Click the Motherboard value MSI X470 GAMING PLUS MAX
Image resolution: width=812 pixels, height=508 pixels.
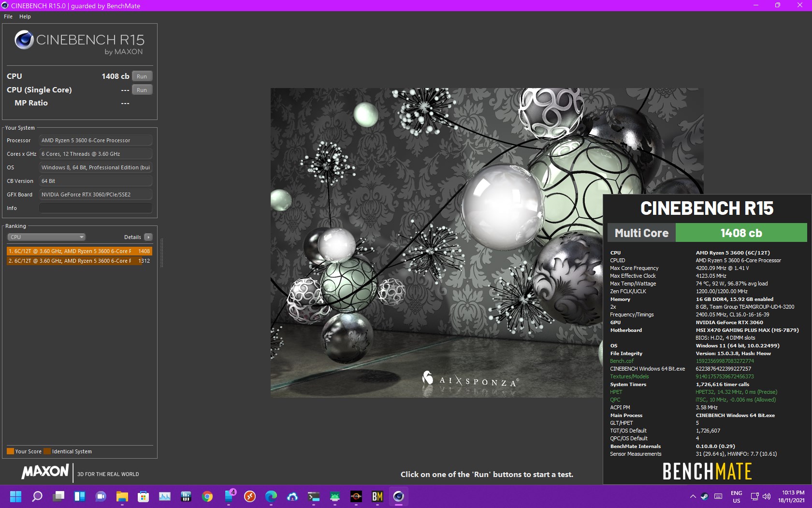pos(747,330)
